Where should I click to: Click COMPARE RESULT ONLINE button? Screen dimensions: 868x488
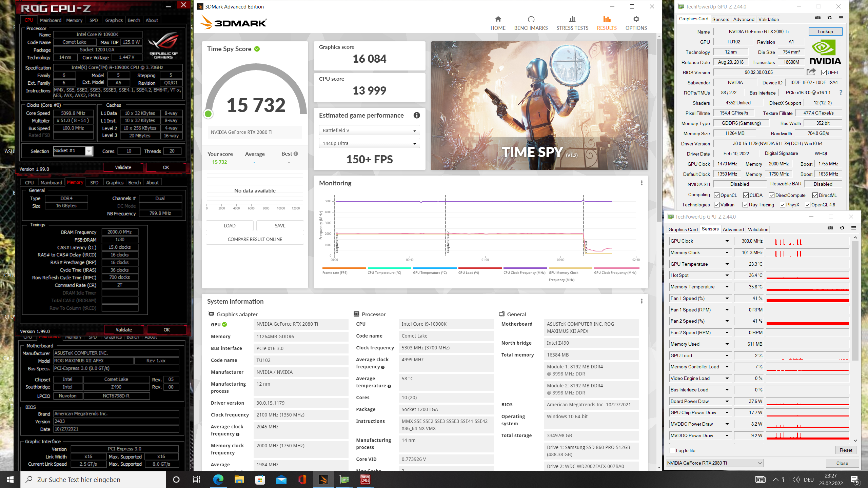[x=255, y=239]
